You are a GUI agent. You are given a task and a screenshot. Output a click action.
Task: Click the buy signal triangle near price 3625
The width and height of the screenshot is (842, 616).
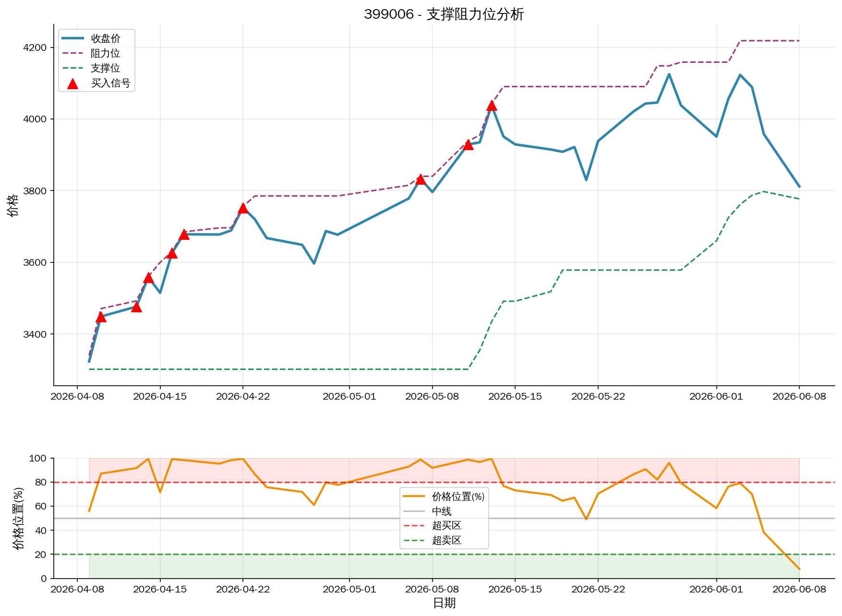pyautogui.click(x=172, y=253)
